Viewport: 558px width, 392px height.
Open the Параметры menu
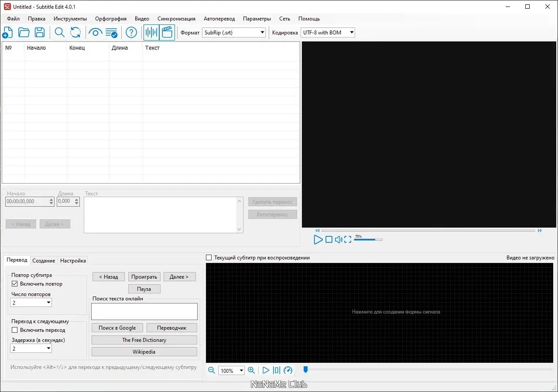point(257,19)
